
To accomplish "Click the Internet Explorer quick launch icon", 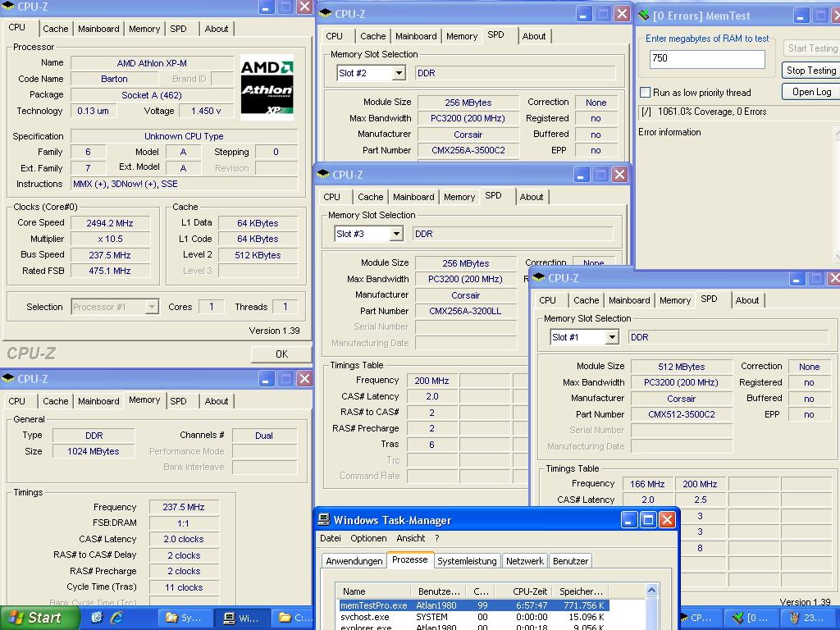I will pyautogui.click(x=116, y=618).
